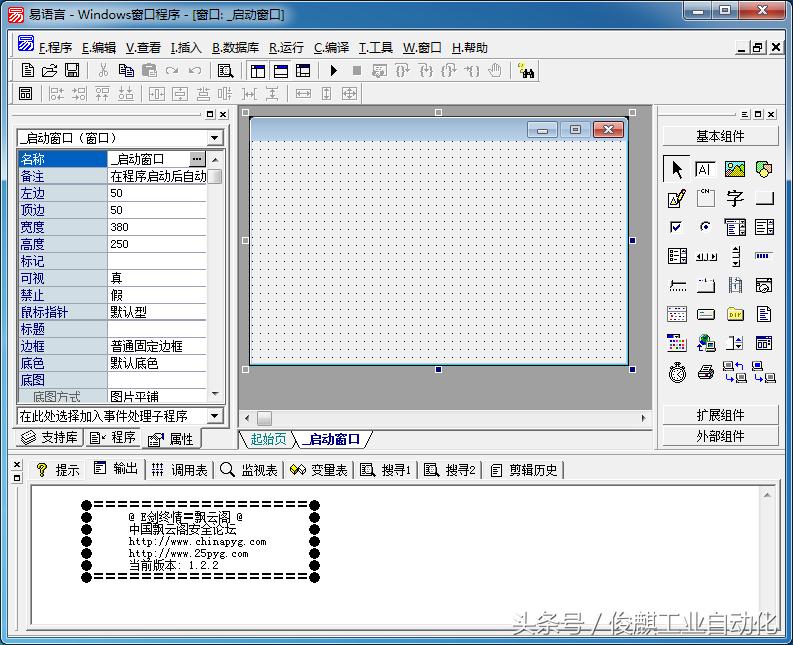Switch to the 起始页 tab
The image size is (793, 645).
(268, 439)
